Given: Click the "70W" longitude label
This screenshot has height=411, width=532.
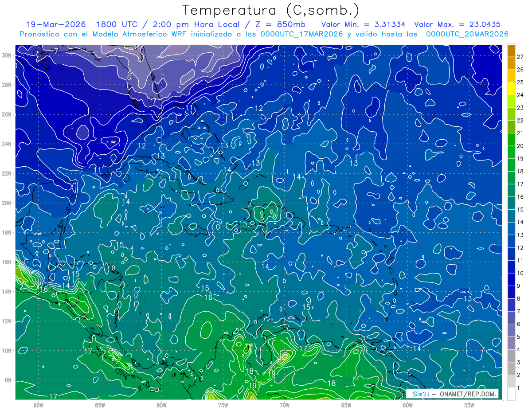Looking at the screenshot, I should point(285,405).
